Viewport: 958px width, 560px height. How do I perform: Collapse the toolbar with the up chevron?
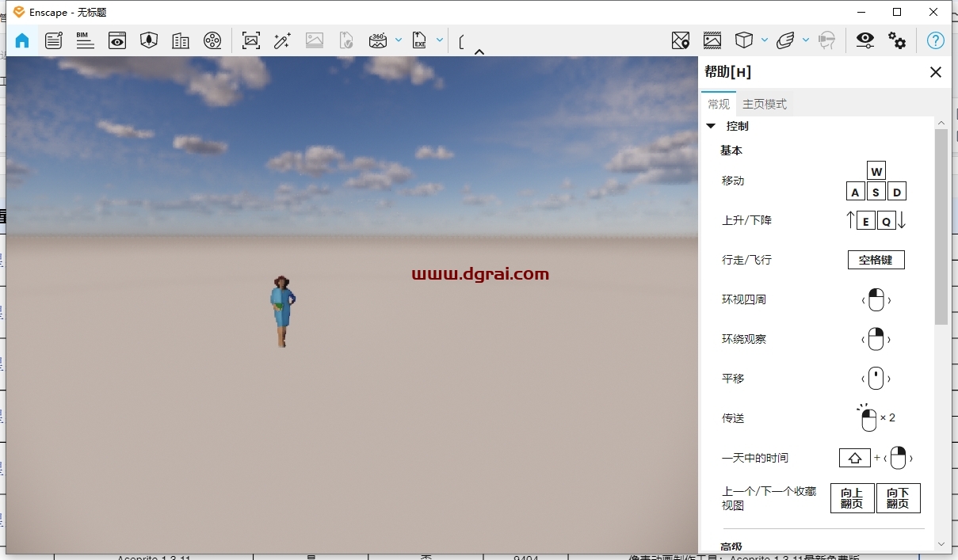(479, 51)
